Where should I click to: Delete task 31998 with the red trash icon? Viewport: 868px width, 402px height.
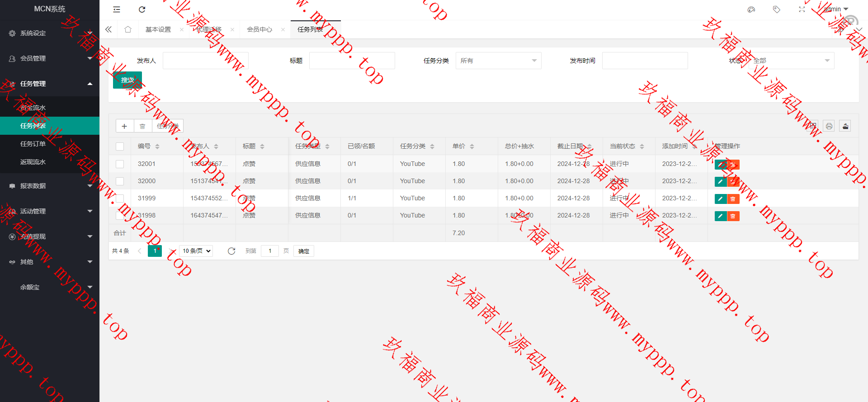733,216
